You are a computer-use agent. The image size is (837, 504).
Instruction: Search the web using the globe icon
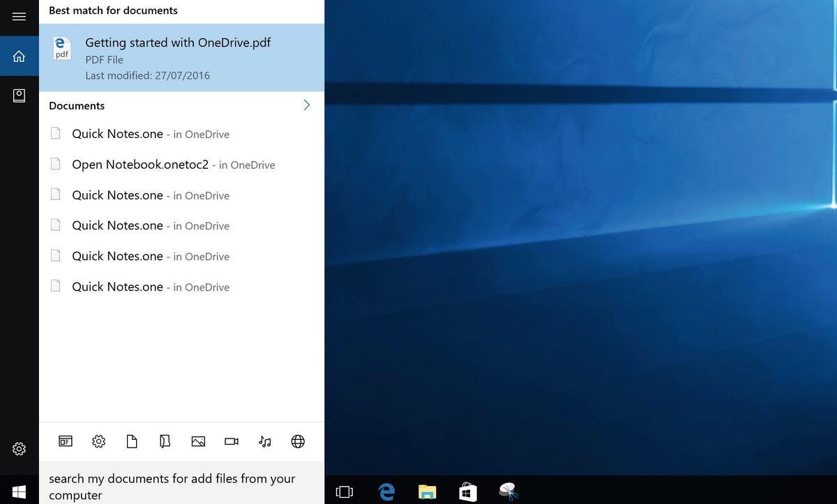click(298, 441)
